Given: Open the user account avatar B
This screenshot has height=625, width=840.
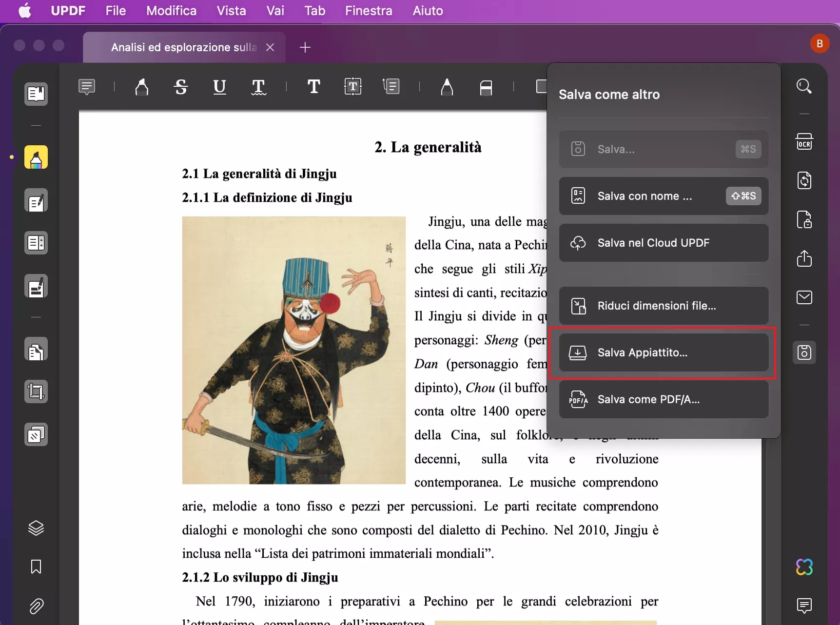Looking at the screenshot, I should click(x=820, y=44).
